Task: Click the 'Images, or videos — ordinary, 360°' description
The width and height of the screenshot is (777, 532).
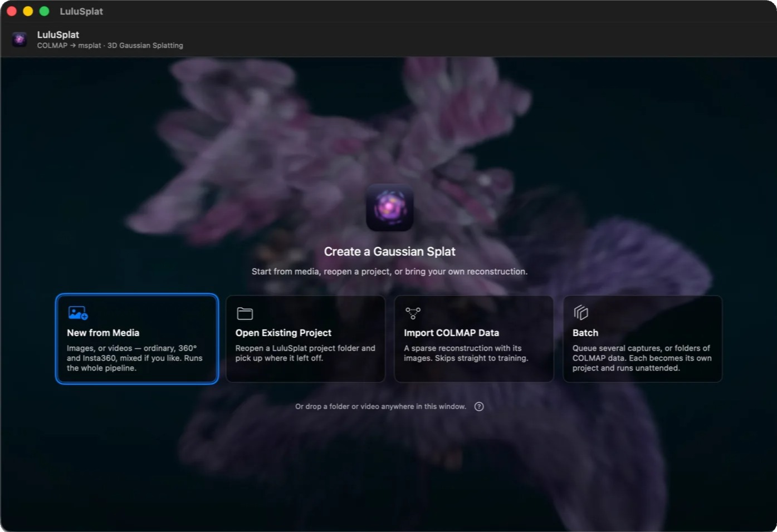Action: 135,358
